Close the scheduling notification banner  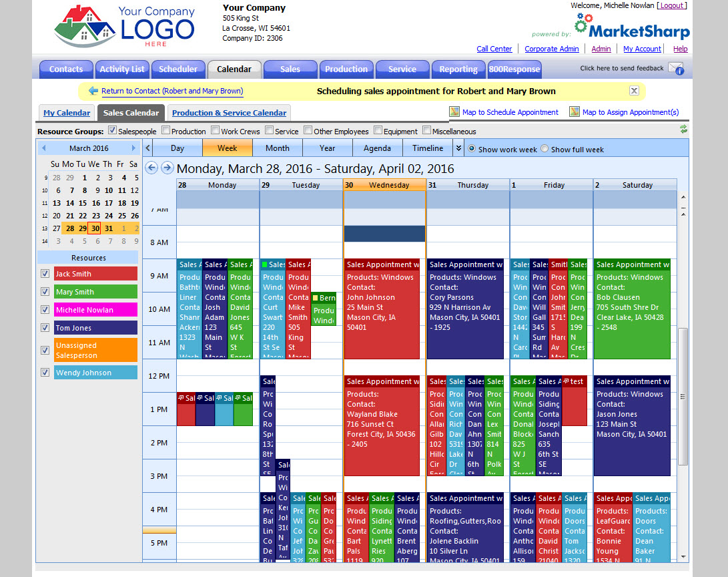pos(634,91)
